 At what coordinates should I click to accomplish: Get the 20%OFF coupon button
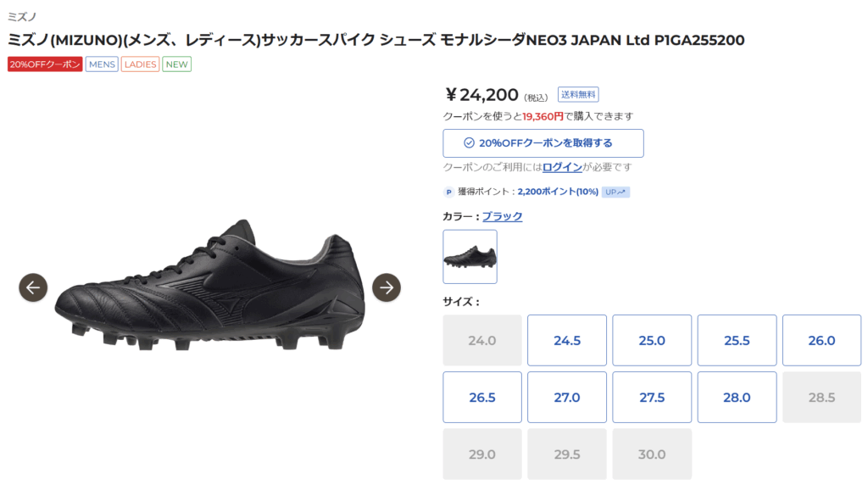(x=543, y=143)
